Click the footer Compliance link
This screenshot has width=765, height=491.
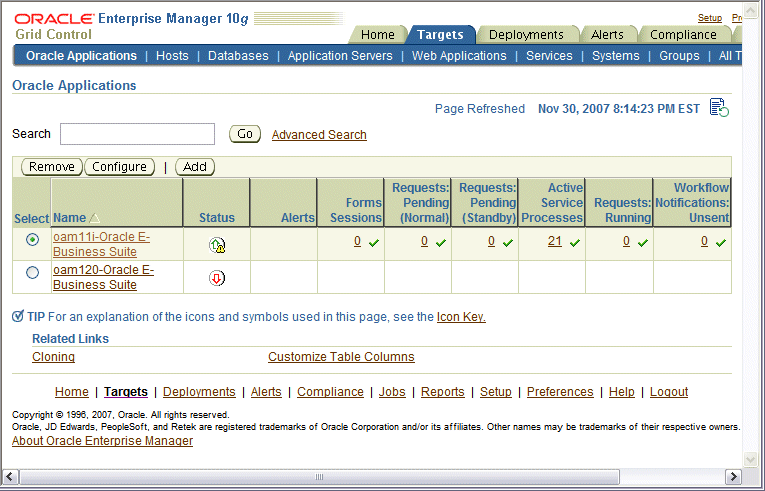coord(330,392)
